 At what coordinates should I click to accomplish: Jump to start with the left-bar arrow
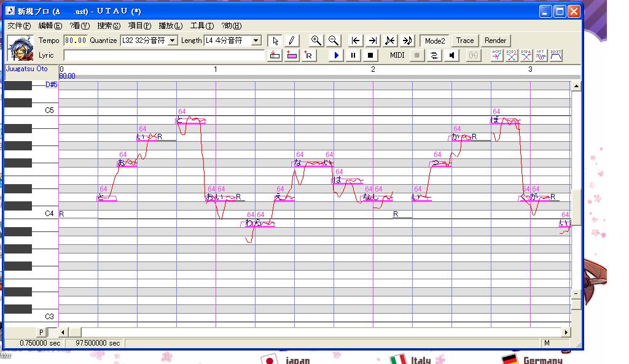coord(355,41)
